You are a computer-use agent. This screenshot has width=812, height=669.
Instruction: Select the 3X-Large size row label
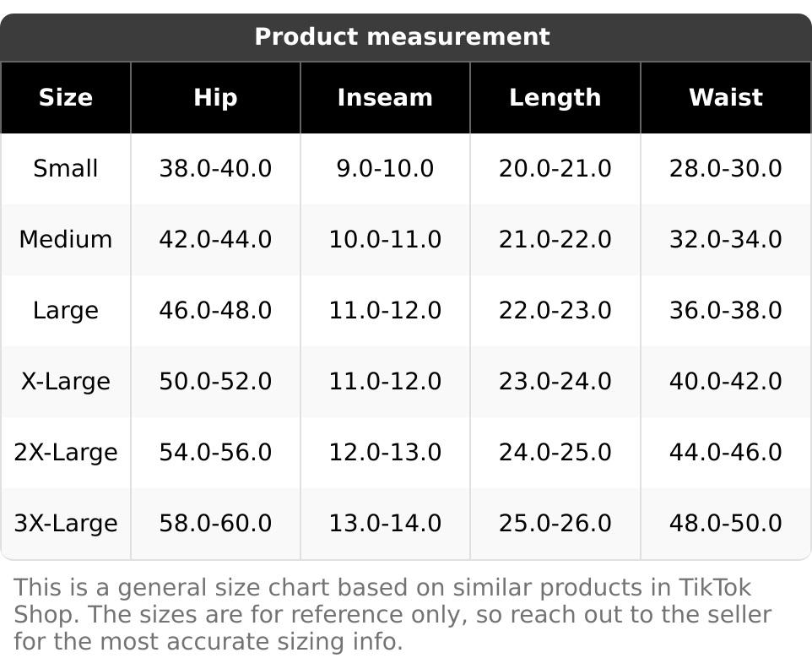66,524
